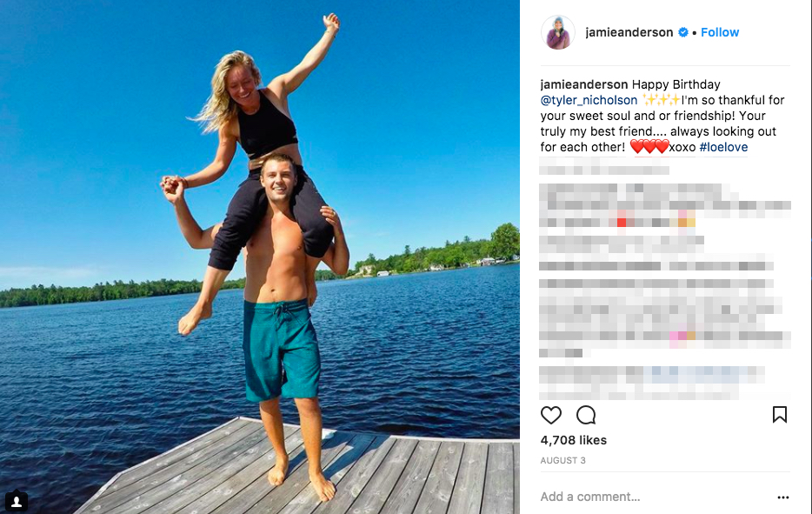Viewport: 812px width, 514px height.
Task: Open the comment speech bubble icon
Action: tap(586, 415)
